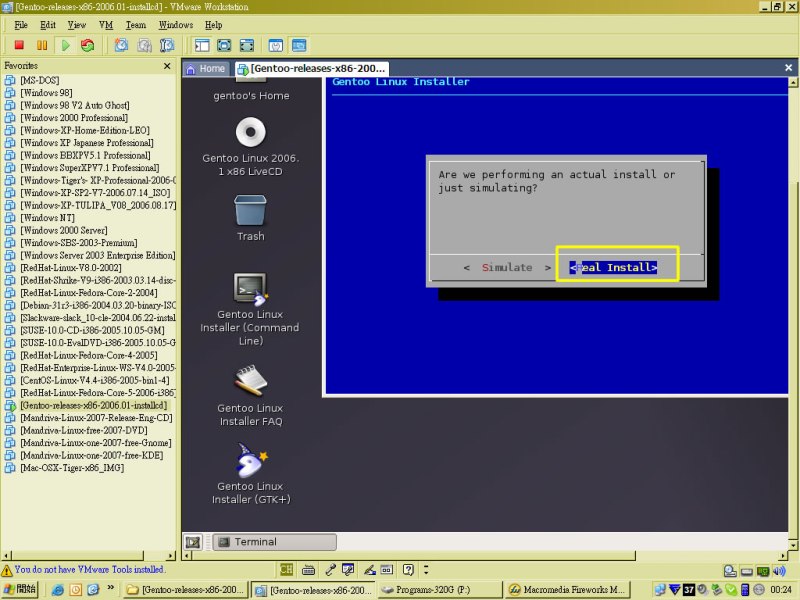
Task: Click the Windows Start button
Action: (x=20, y=590)
